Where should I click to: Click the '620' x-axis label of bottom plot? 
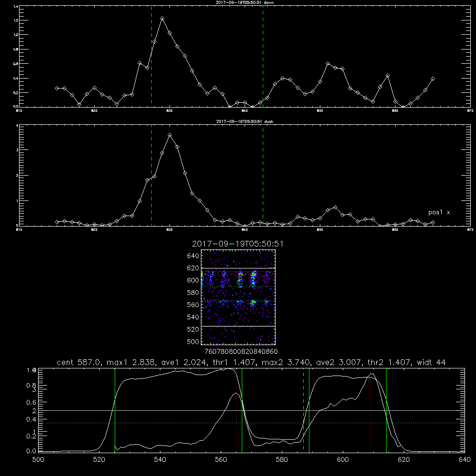404,460
